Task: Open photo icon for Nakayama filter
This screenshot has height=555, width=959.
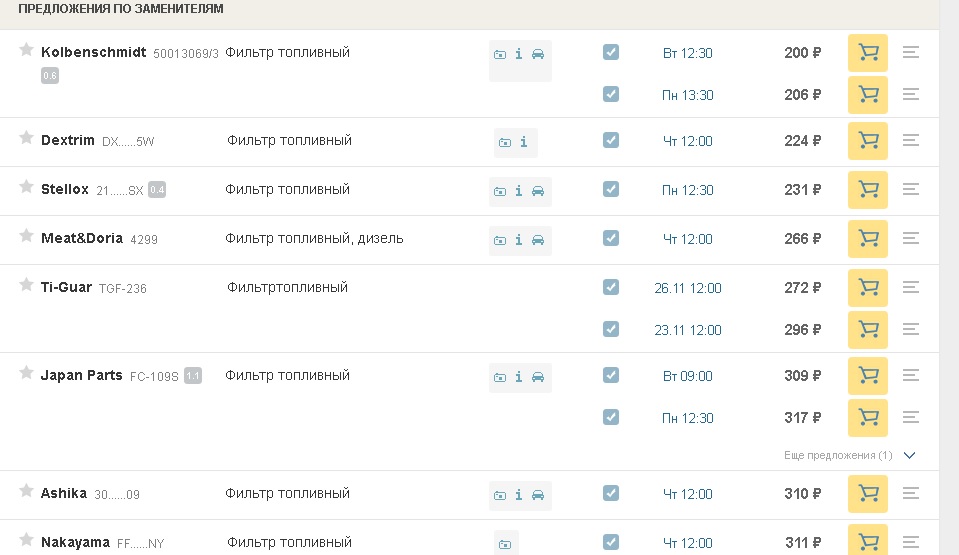Action: click(x=505, y=544)
